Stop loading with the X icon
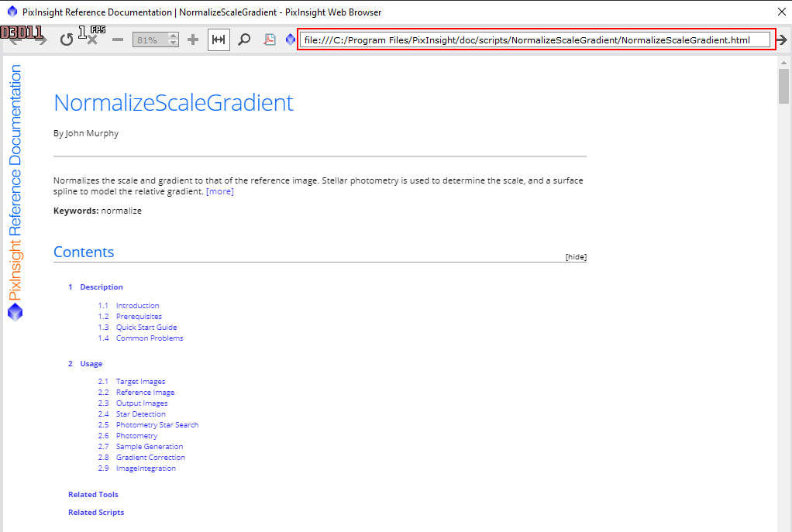Screen dimensions: 792x532 pyautogui.click(x=92, y=39)
